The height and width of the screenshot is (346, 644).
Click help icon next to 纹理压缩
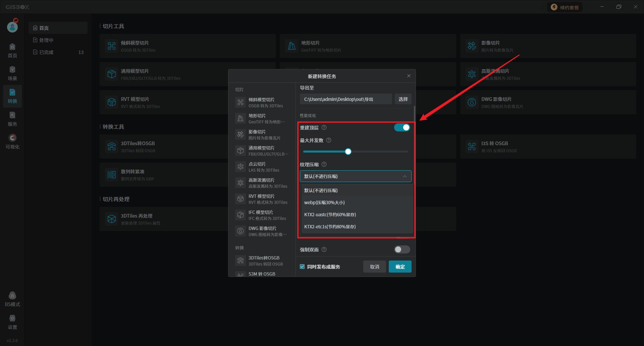324,165
